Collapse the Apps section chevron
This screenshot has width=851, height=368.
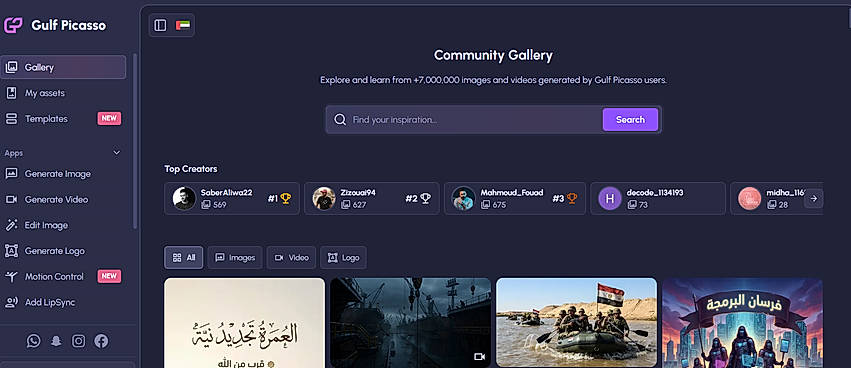click(x=117, y=153)
